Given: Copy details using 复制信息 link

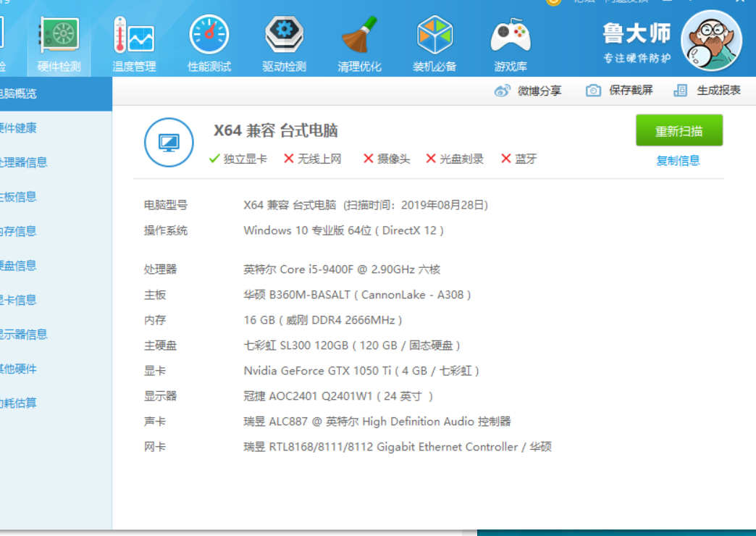Looking at the screenshot, I should (x=678, y=161).
